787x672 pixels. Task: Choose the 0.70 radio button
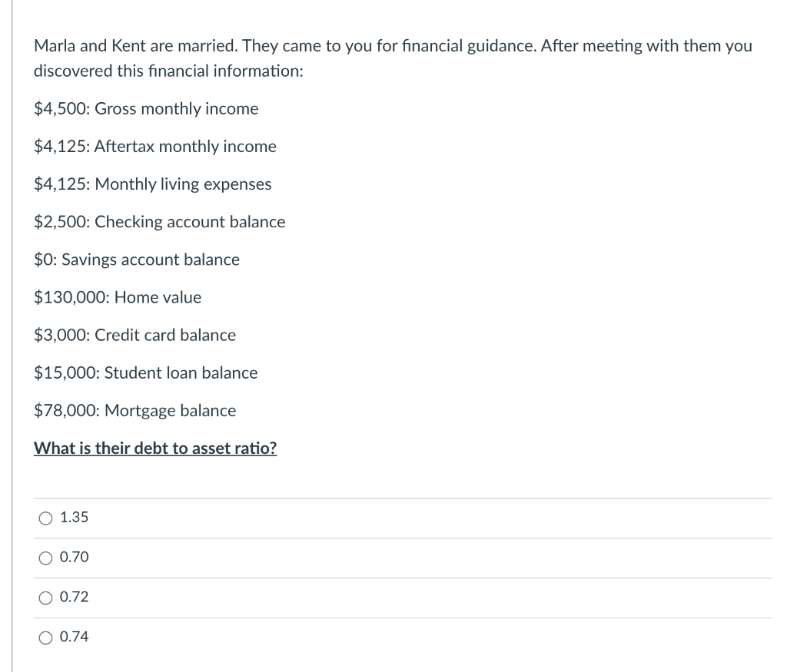46,558
